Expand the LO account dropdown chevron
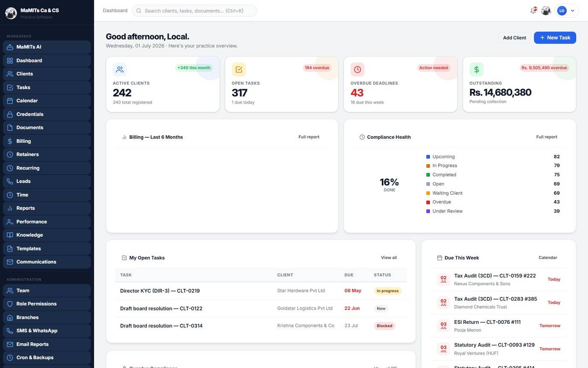588x368 pixels. [572, 11]
